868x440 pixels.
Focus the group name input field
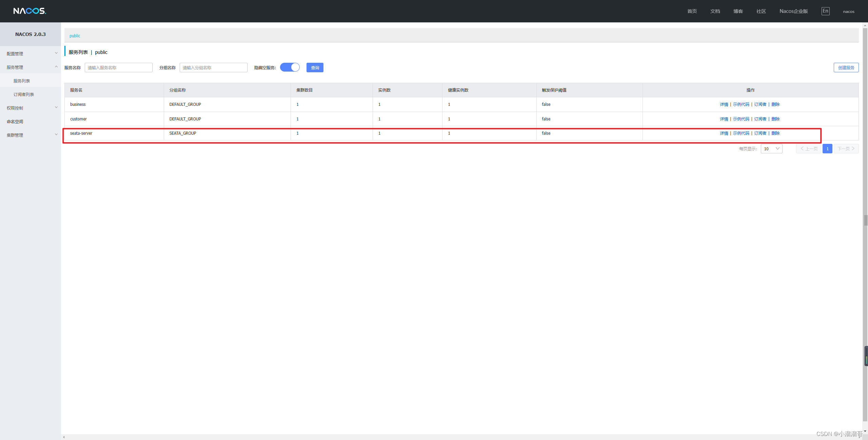pos(214,68)
